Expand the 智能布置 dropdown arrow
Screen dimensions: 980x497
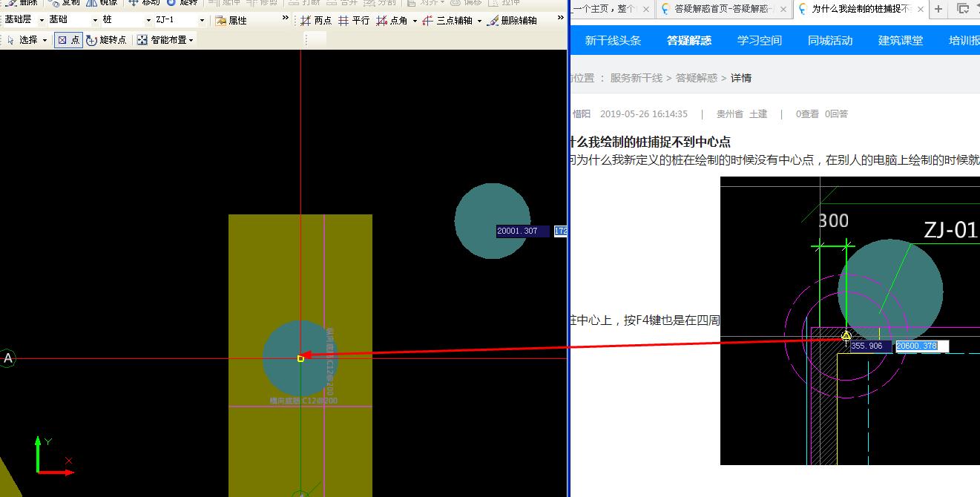tap(191, 41)
